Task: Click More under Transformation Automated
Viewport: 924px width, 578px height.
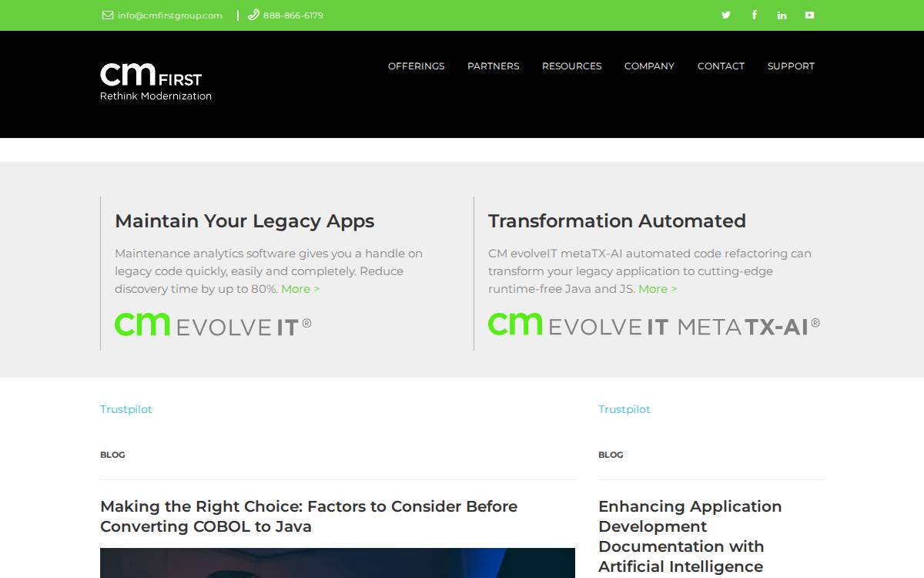Action: pyautogui.click(x=658, y=289)
